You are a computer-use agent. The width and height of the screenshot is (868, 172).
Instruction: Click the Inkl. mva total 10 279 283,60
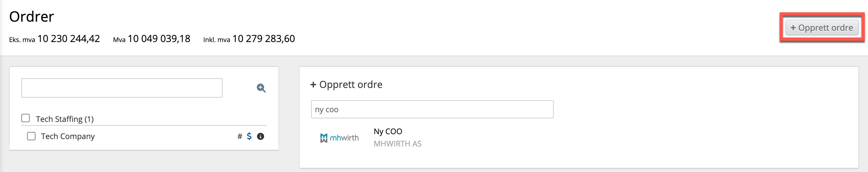tap(264, 39)
